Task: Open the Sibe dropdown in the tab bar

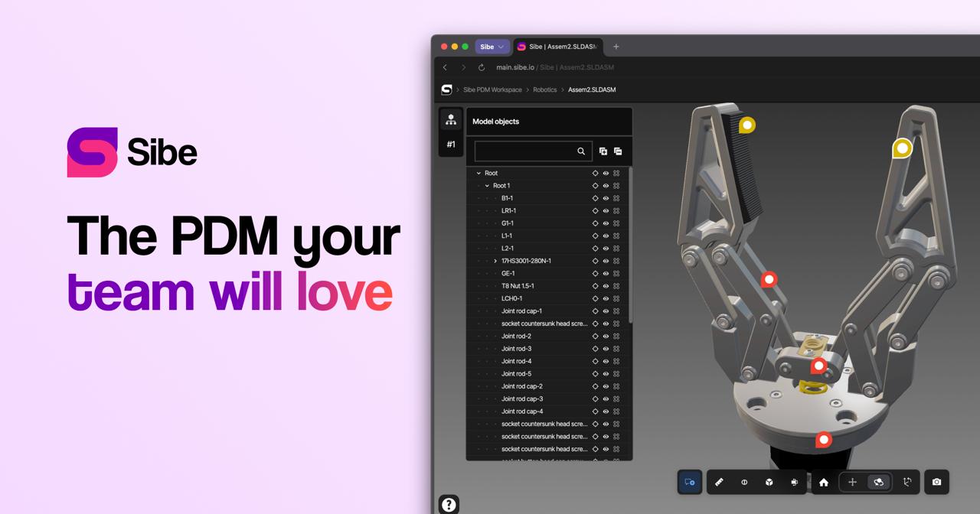Action: pos(492,47)
